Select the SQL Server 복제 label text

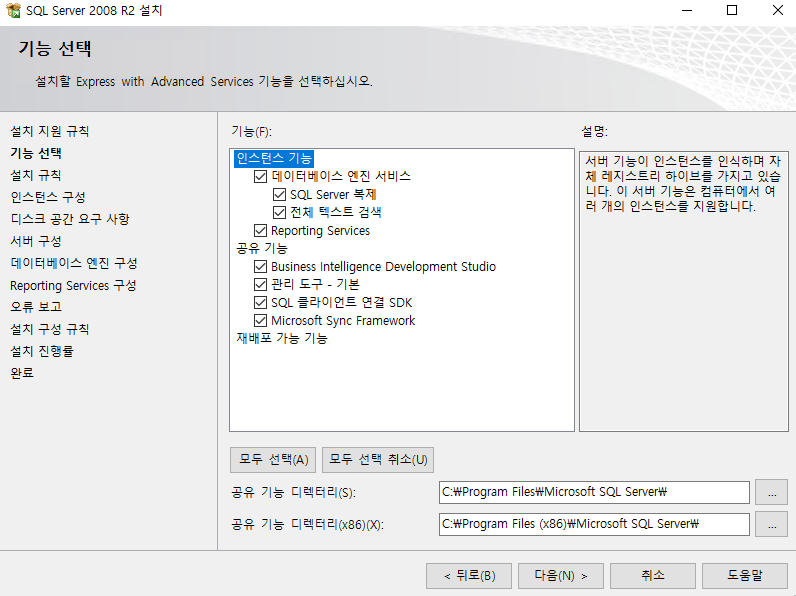pyautogui.click(x=333, y=194)
